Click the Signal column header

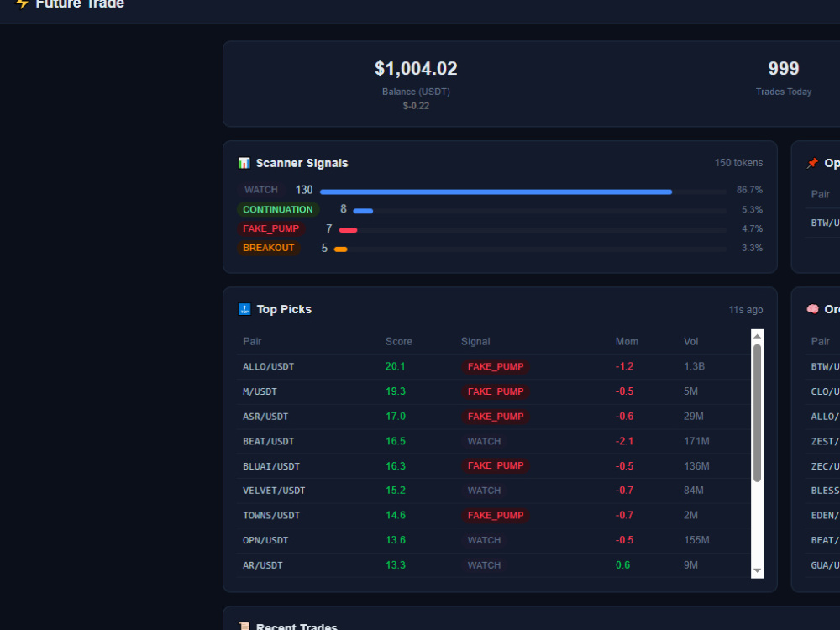[x=475, y=341]
